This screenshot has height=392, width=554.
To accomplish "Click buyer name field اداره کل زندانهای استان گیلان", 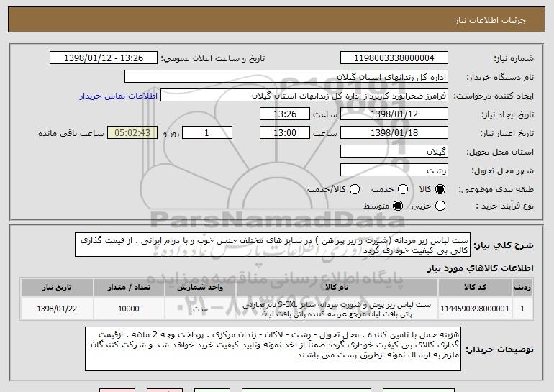I will (286, 77).
